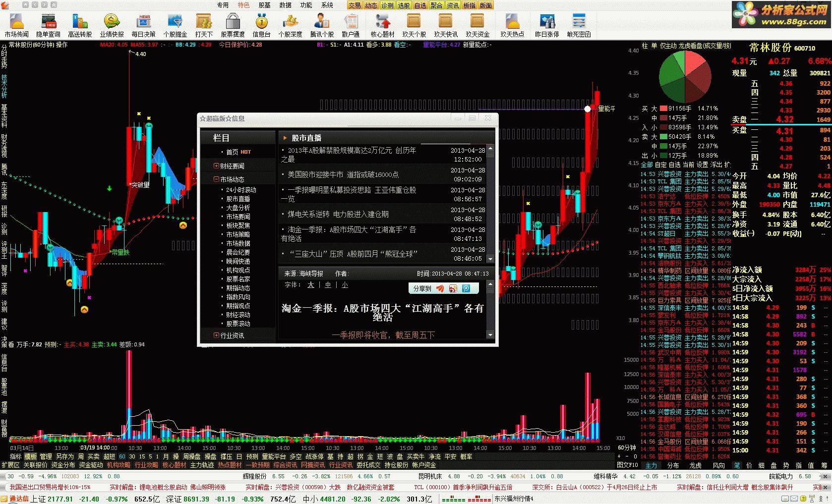Viewport: 832px width, 504px height.
Task: Click article pane scroll down arrow
Action: [490, 335]
